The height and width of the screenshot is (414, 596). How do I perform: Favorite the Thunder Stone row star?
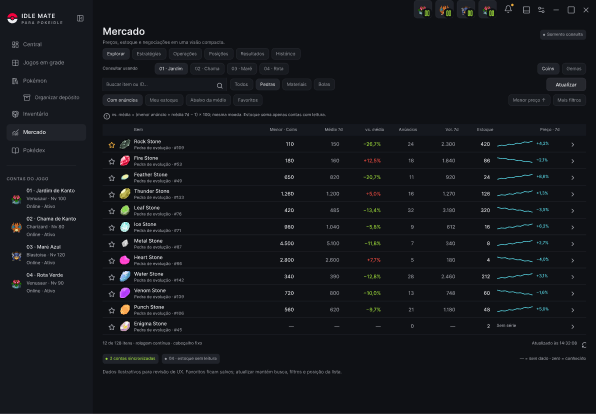tap(112, 194)
